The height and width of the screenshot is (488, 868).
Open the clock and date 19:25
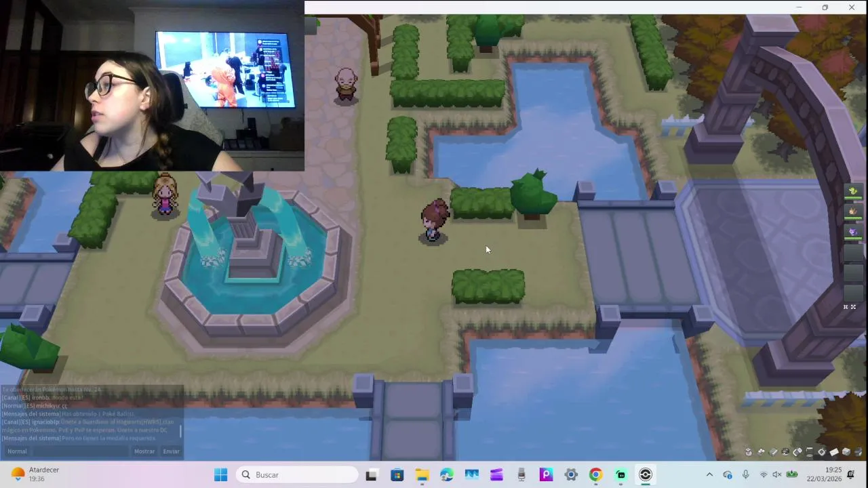[x=824, y=474]
